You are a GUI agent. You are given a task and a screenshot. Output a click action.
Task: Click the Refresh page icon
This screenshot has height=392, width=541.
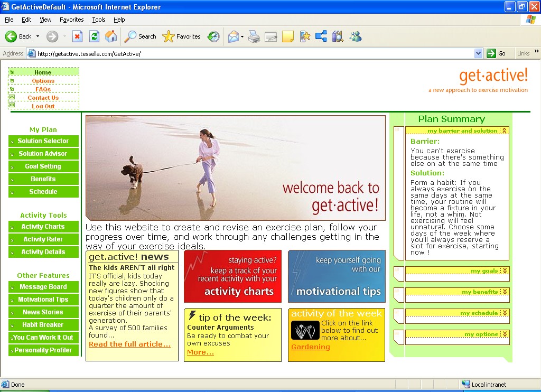click(94, 36)
